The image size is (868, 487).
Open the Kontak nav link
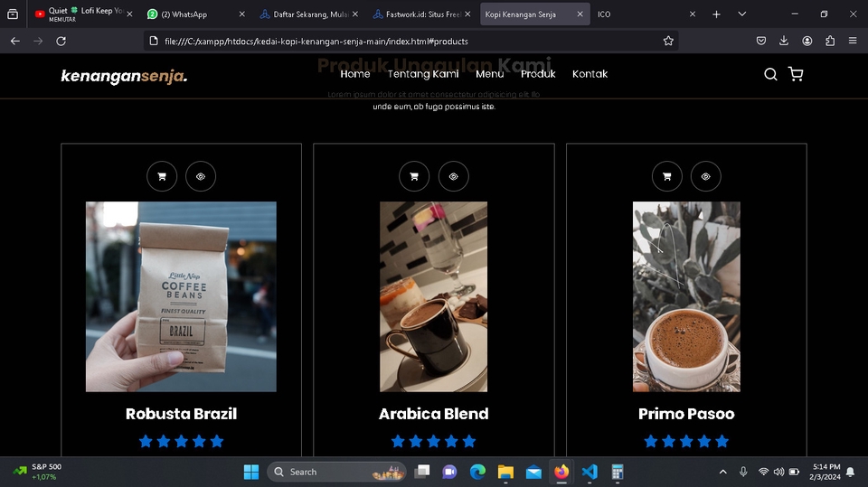click(590, 74)
